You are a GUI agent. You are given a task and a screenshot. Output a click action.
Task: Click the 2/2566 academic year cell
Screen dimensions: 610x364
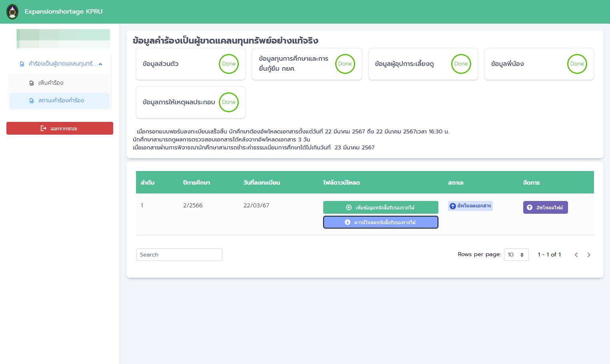[193, 205]
